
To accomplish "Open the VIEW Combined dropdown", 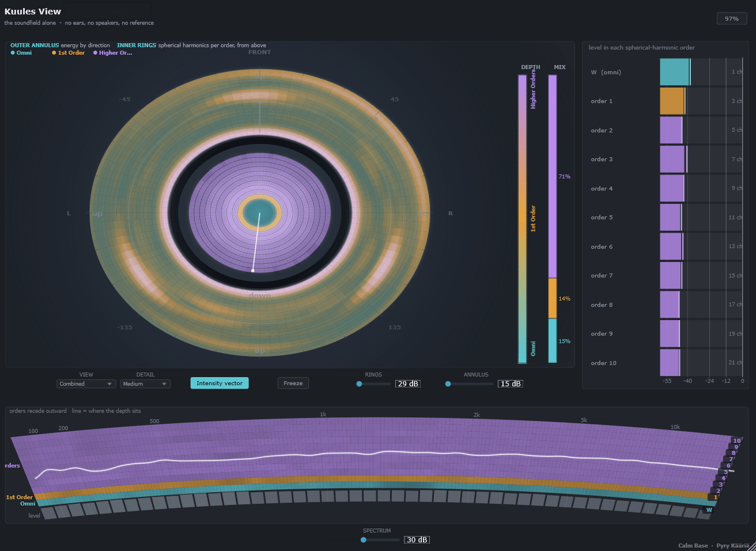I will click(x=86, y=383).
